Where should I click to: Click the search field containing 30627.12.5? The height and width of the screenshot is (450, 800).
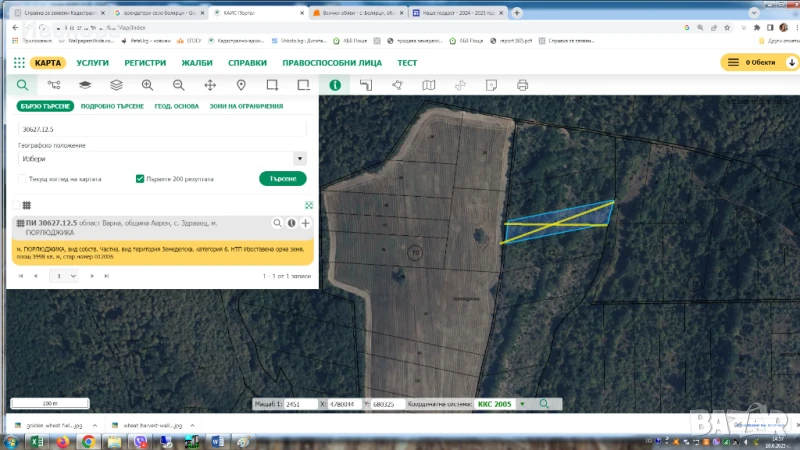click(160, 129)
